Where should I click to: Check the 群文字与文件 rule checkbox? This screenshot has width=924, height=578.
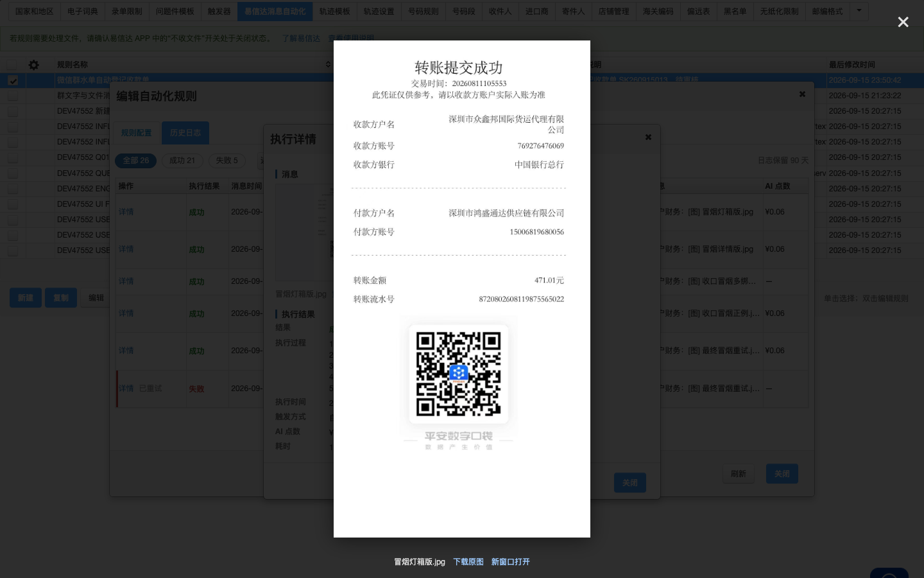[13, 96]
